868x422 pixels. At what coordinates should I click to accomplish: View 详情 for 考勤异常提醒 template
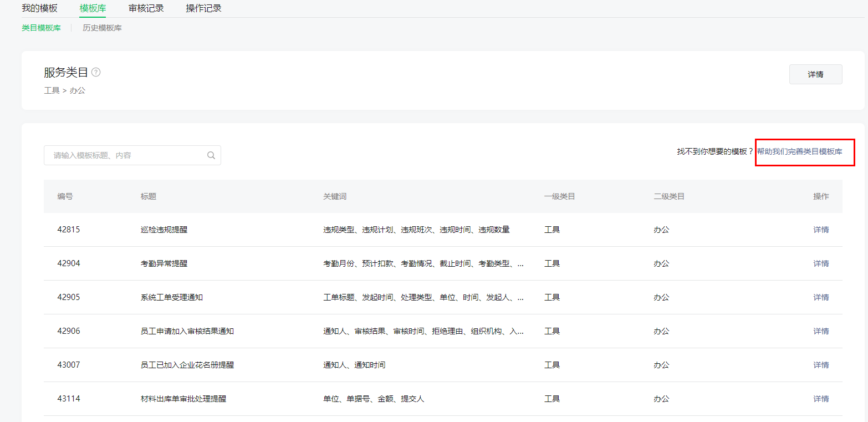[821, 263]
